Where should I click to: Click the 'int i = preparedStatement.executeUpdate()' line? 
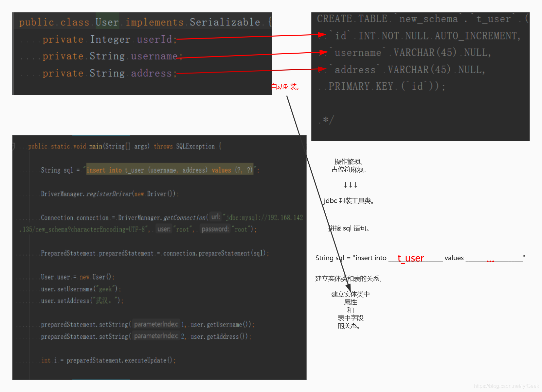tap(108, 360)
